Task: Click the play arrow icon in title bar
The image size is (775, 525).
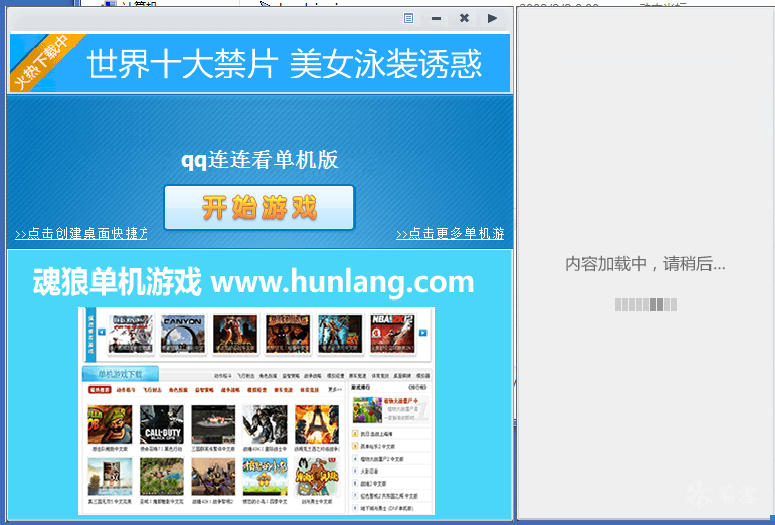Action: point(492,18)
